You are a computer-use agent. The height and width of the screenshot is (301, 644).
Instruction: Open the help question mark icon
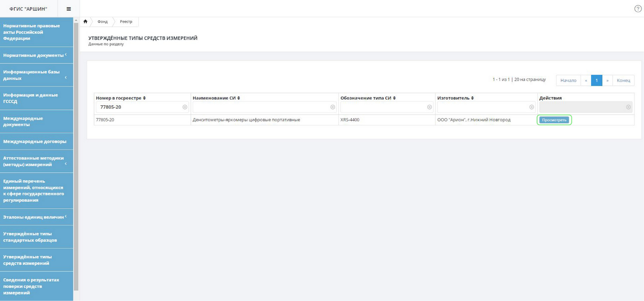[x=638, y=9]
